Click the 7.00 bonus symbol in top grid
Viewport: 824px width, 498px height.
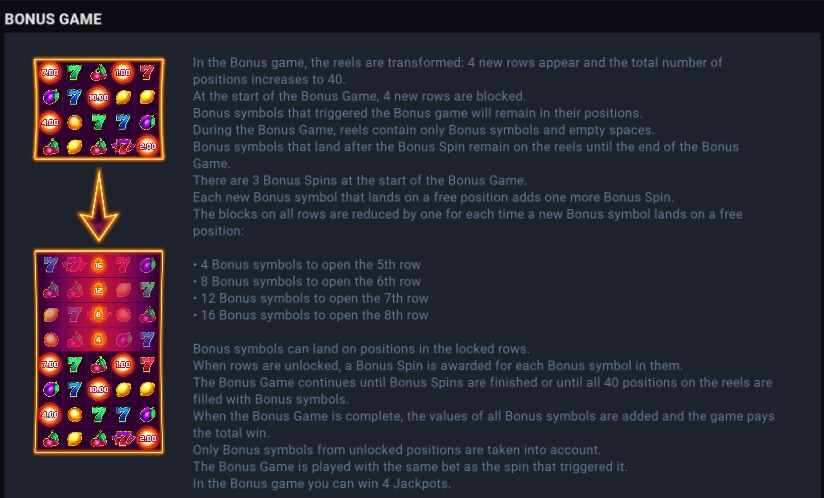click(x=50, y=72)
